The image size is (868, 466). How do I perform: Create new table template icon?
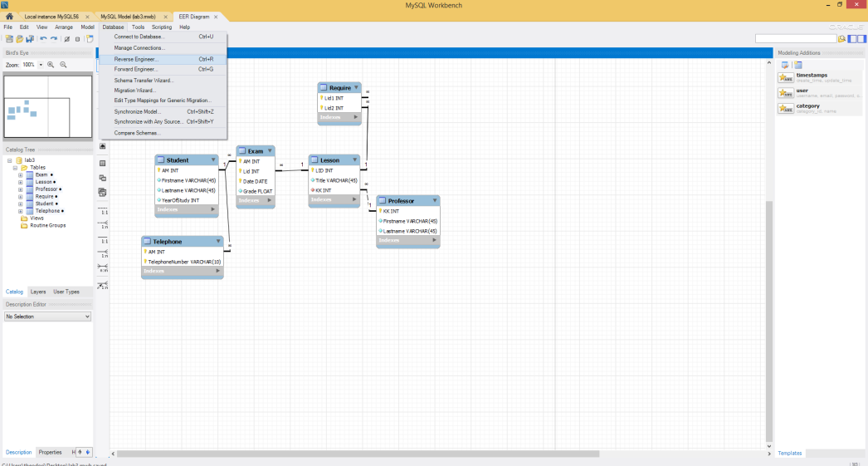click(x=798, y=65)
